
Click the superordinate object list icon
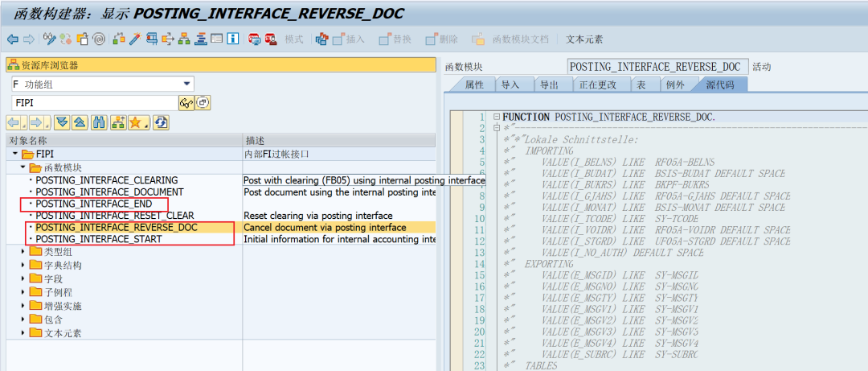click(117, 122)
